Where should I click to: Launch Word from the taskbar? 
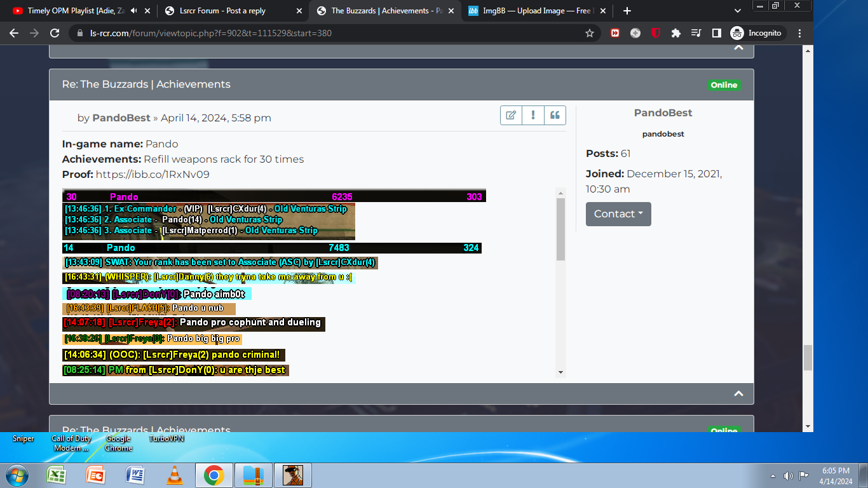[x=135, y=475]
